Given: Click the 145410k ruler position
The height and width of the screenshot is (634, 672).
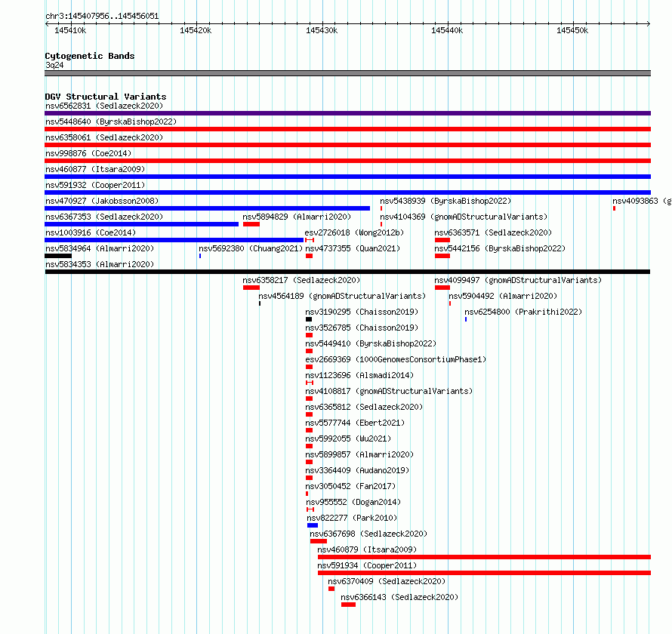Looking at the screenshot, I should pyautogui.click(x=70, y=30).
